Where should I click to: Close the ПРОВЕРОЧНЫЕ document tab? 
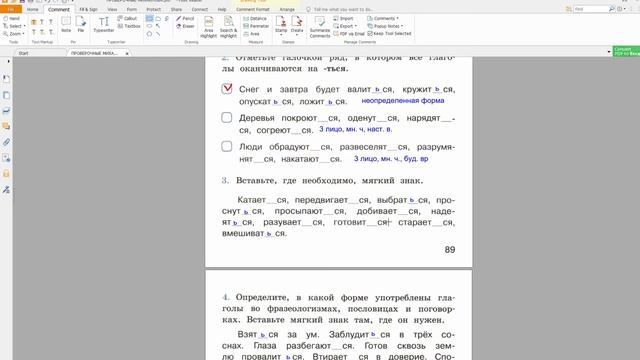click(x=127, y=53)
